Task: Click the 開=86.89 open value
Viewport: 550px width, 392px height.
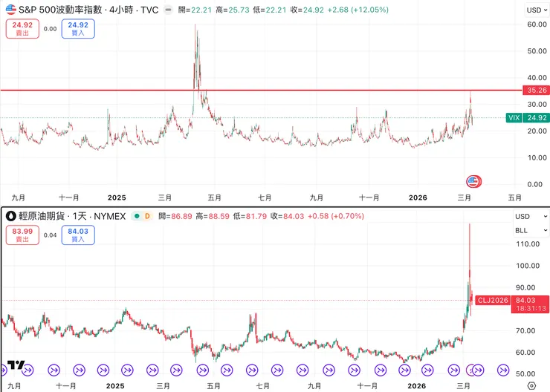Action: pos(175,216)
